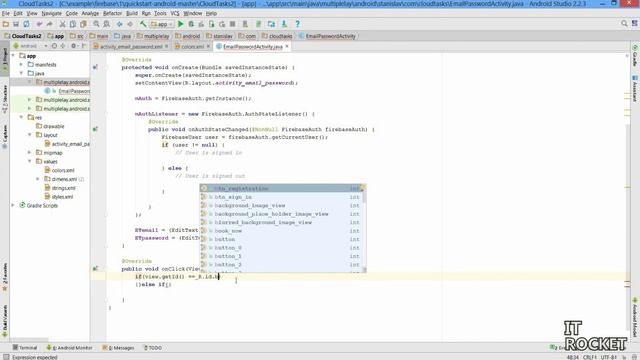
Task: Expand the mipmap folder node
Action: 29,153
